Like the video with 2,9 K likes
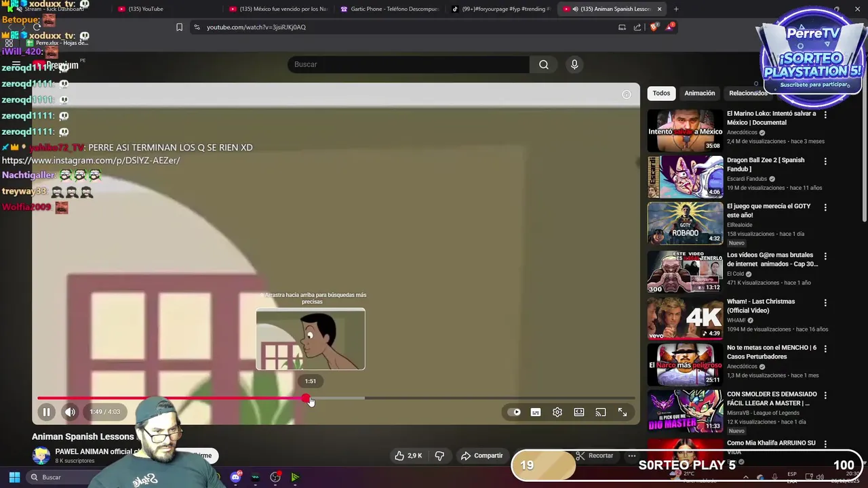868x488 pixels. click(x=408, y=456)
